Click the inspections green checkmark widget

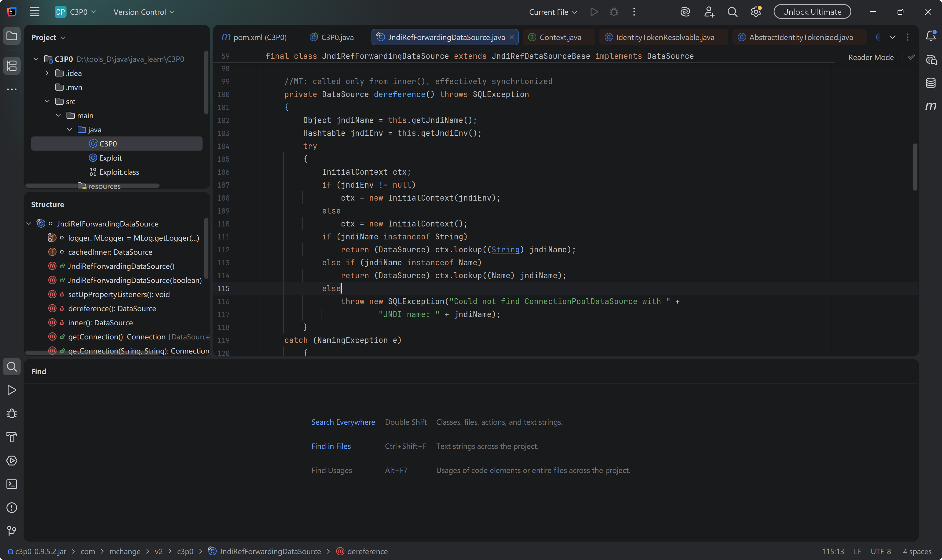[911, 57]
